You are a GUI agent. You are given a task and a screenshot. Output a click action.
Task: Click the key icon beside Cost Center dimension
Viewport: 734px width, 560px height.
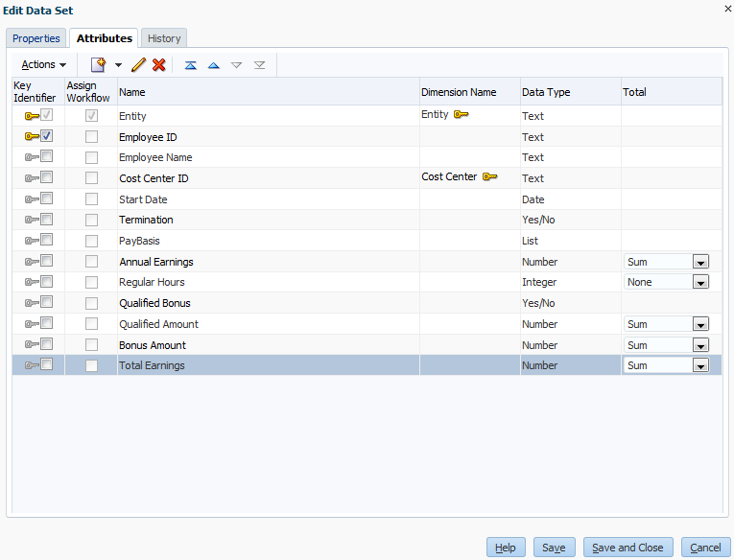click(x=489, y=176)
